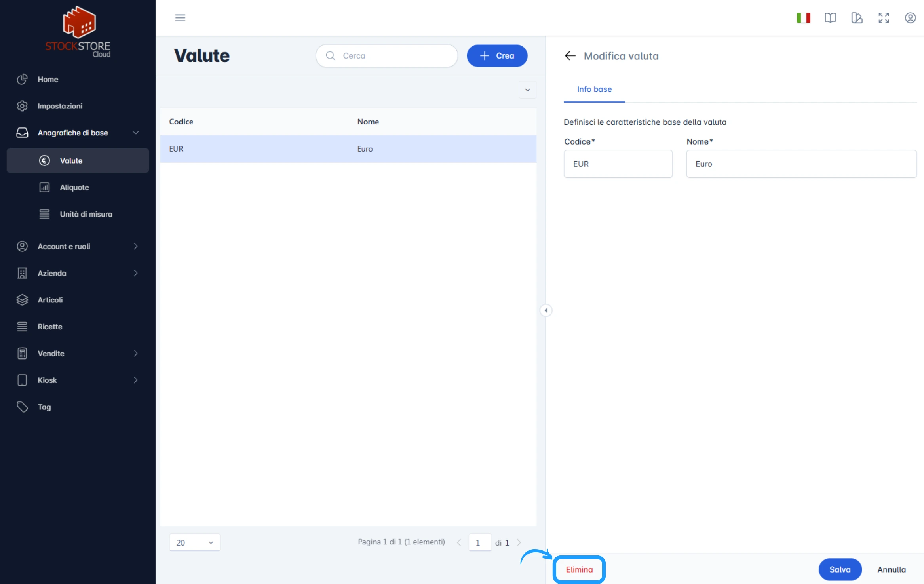Open page size dropdown showing 20
This screenshot has width=924, height=584.
(195, 542)
